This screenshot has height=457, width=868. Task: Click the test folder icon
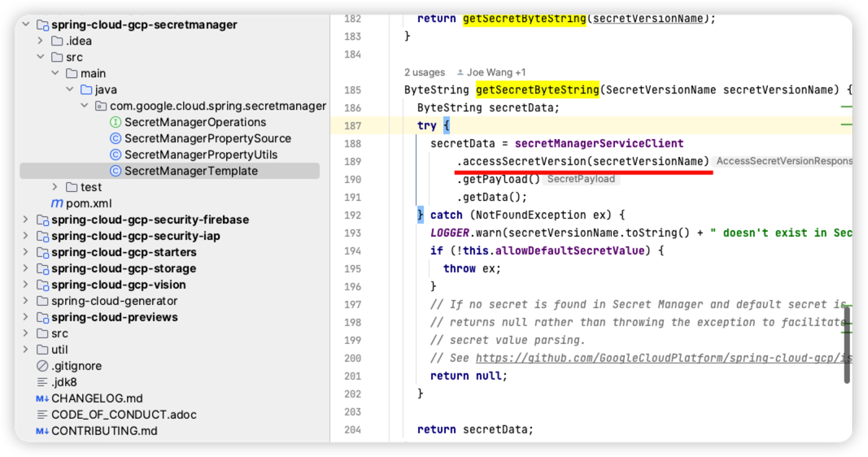point(72,187)
